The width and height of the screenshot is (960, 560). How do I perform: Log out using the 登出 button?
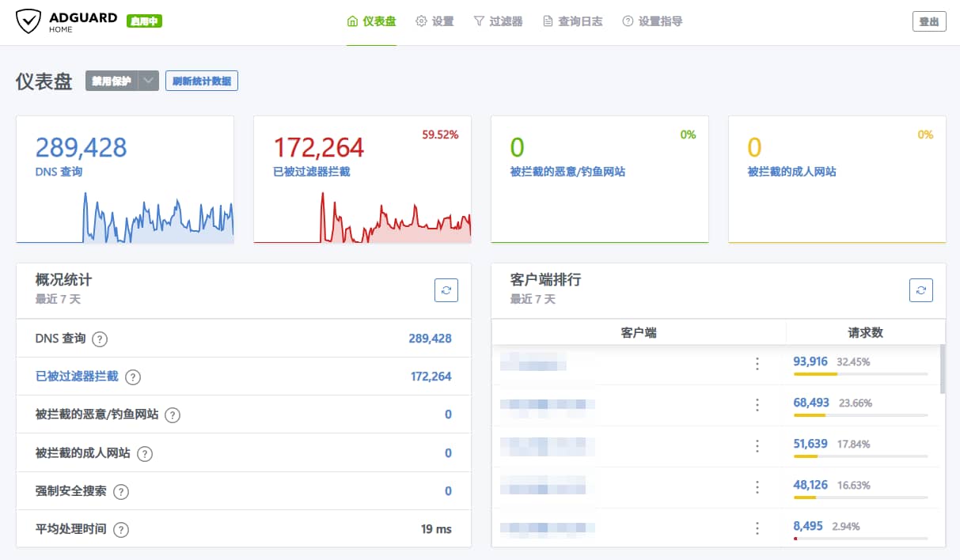[929, 22]
